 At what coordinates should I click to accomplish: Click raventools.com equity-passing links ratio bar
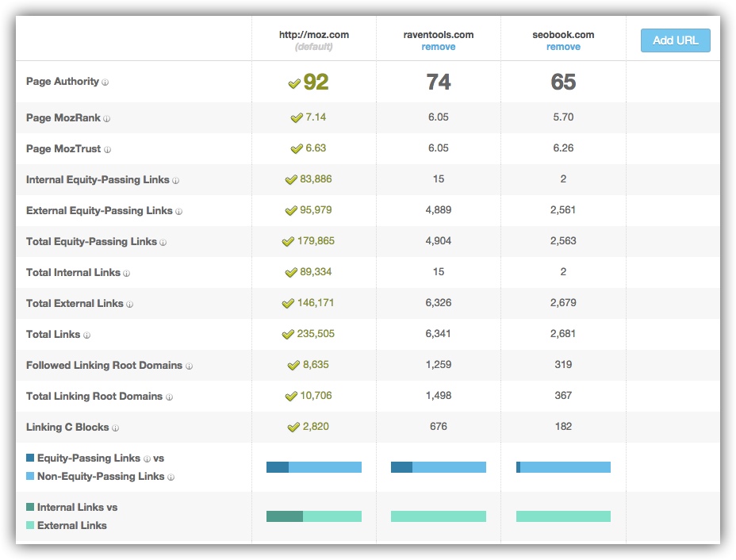(x=439, y=467)
